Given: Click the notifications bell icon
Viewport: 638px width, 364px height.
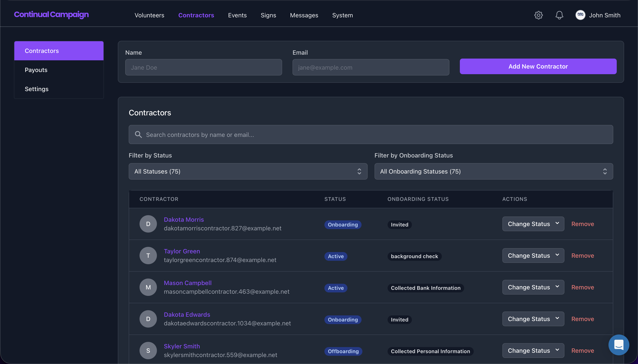Looking at the screenshot, I should pos(559,15).
